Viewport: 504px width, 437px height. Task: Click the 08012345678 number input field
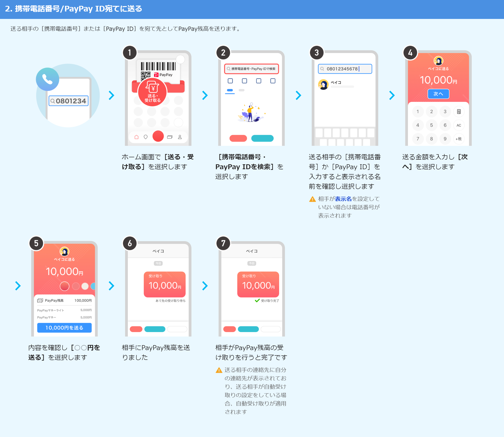tap(345, 69)
